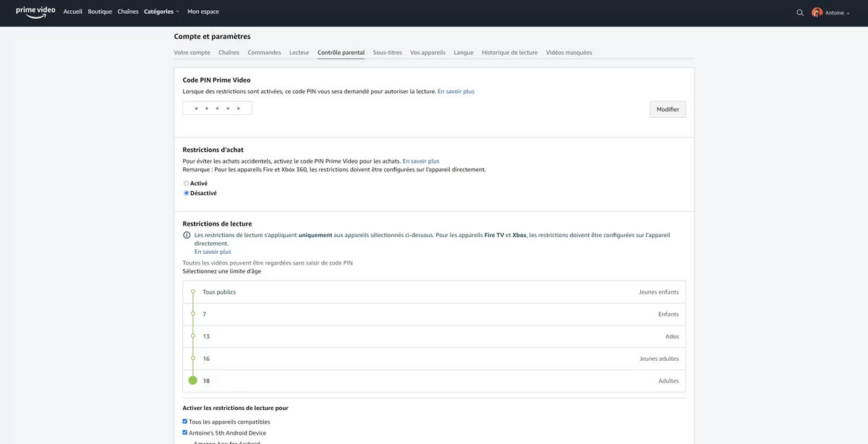The height and width of the screenshot is (444, 868).
Task: Select the 18 Adultes age limit point
Action: [x=193, y=380]
